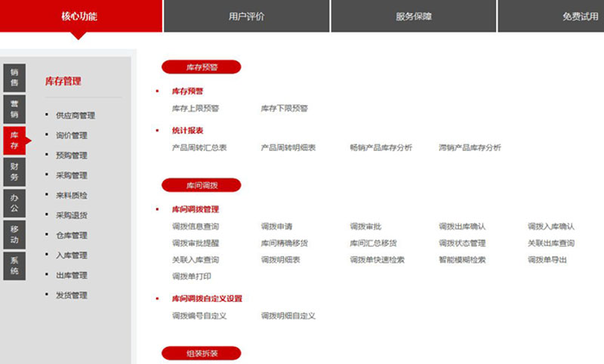The height and width of the screenshot is (364, 604).
Task: Switch to the 财务 sidebar tab
Action: coord(14,171)
